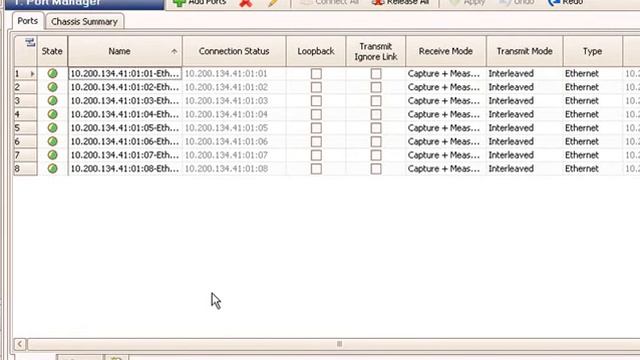Enable Loopback for port 01:03
This screenshot has width=640, height=360.
pyautogui.click(x=316, y=101)
